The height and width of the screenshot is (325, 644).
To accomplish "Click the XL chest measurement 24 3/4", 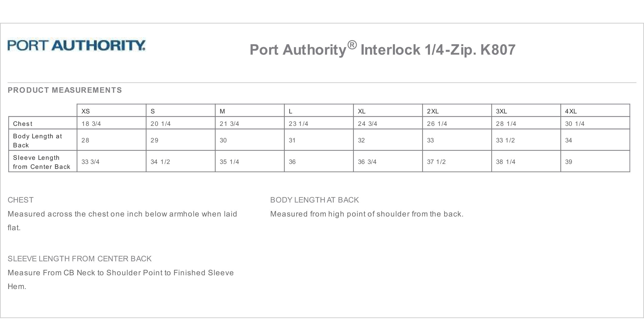I will [368, 124].
